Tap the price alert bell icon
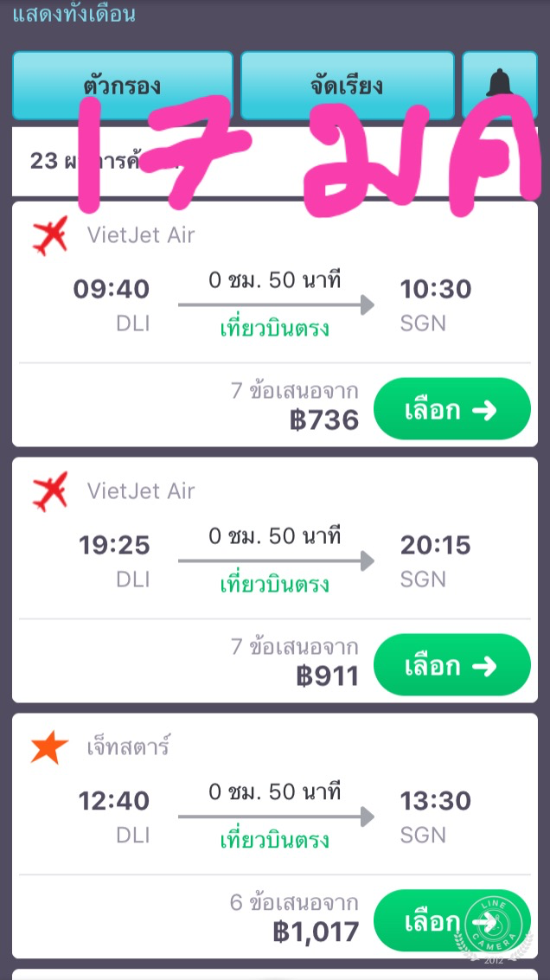550x980 pixels. tap(499, 85)
